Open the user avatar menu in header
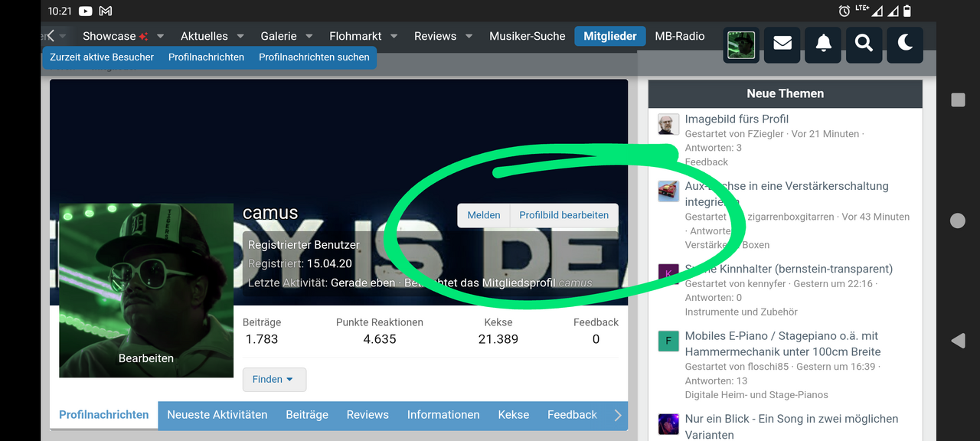This screenshot has width=980, height=441. pyautogui.click(x=741, y=44)
